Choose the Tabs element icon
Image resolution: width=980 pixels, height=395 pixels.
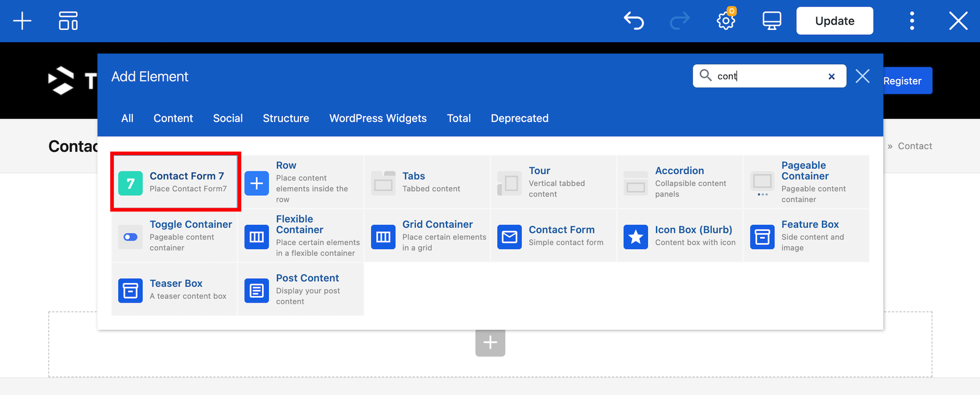coord(383,183)
